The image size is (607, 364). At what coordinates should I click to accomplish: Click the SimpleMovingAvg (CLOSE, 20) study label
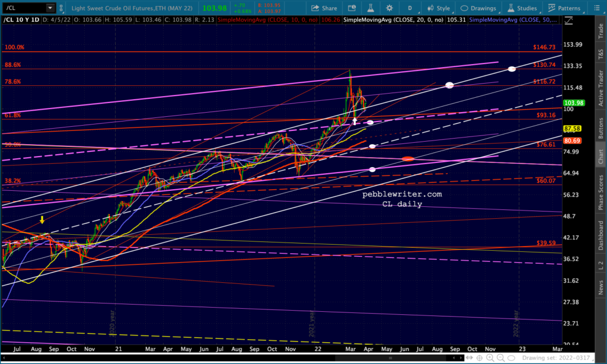(394, 20)
